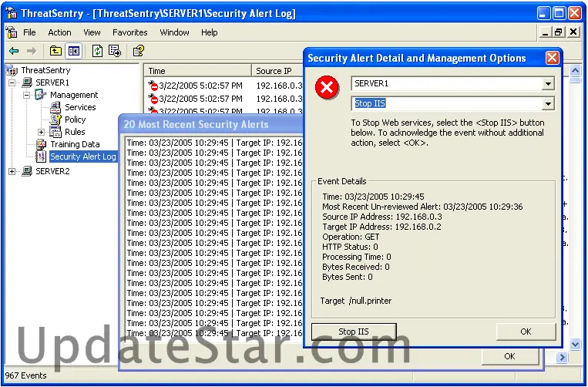Select Policy in the tree
Viewport: 588px width, 387px height.
(x=75, y=119)
